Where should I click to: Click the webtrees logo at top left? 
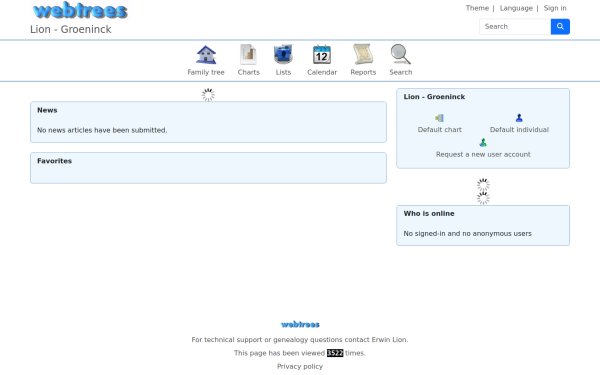pos(80,10)
